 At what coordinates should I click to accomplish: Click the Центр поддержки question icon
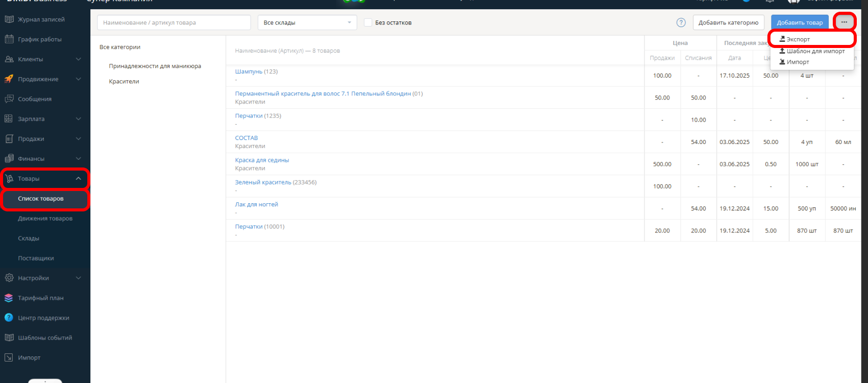coord(9,318)
